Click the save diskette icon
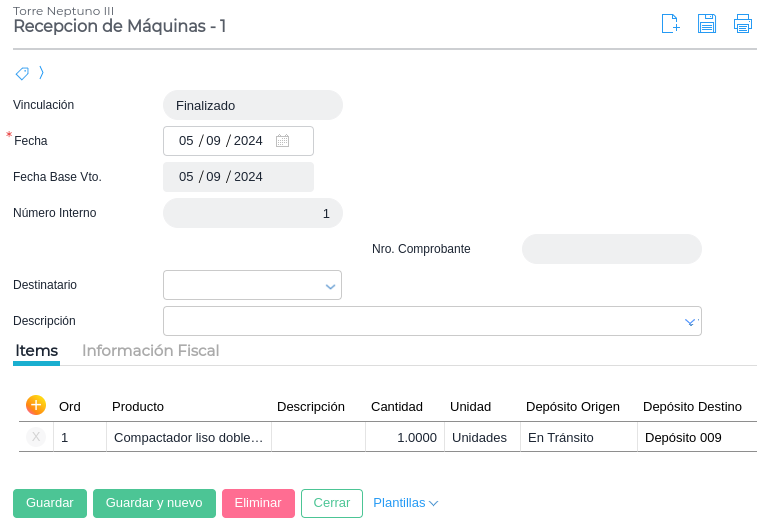The width and height of the screenshot is (757, 526). (x=707, y=24)
